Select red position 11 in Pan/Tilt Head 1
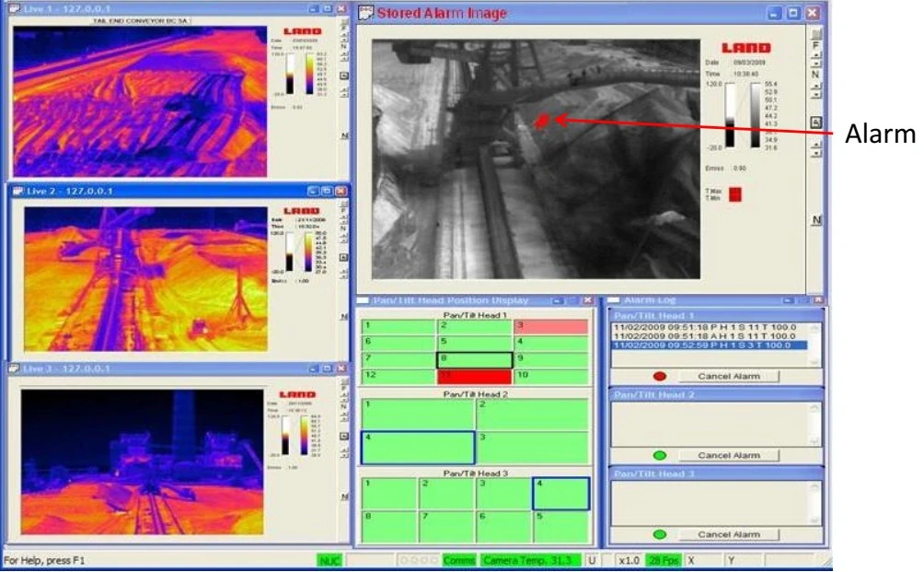Screen dimensions: 924x572 coord(474,376)
